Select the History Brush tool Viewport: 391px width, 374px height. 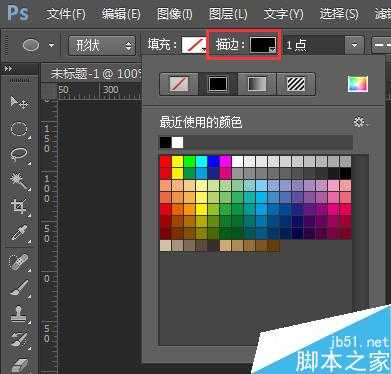tap(19, 340)
